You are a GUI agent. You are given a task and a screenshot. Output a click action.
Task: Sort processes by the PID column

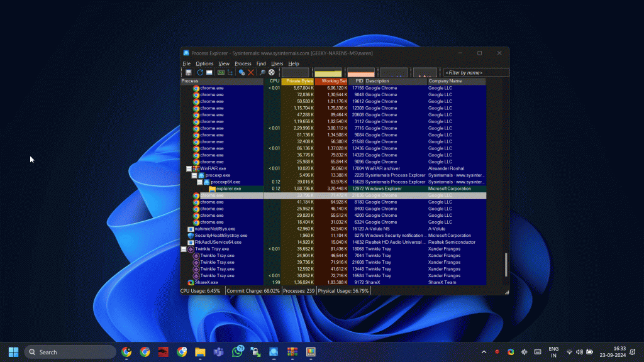tap(359, 81)
